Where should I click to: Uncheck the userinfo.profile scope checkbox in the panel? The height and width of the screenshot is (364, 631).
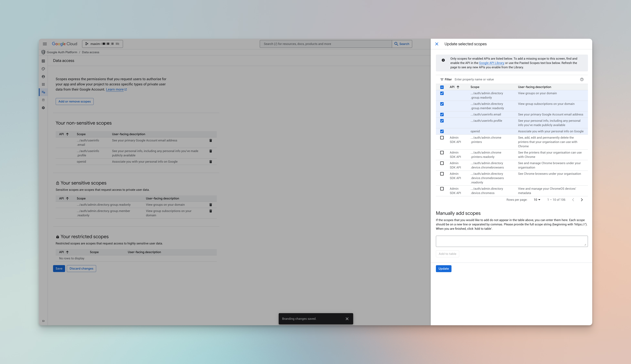point(442,121)
